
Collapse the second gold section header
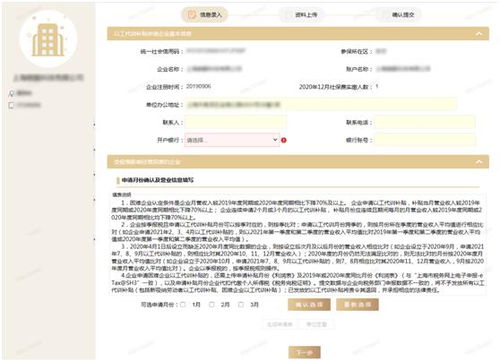point(479,162)
